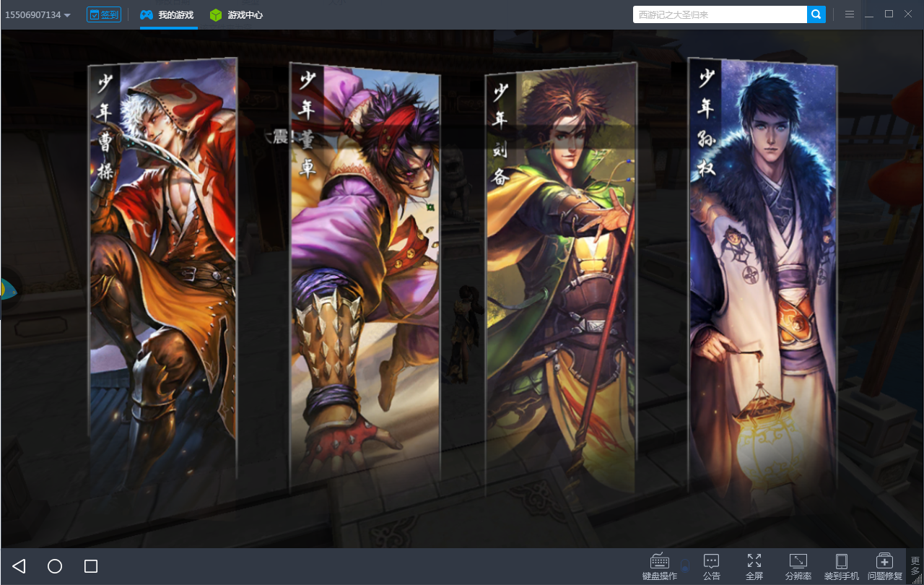Screen dimensions: 924x585
Task: Select the 少年刘备 character card
Action: (561, 278)
